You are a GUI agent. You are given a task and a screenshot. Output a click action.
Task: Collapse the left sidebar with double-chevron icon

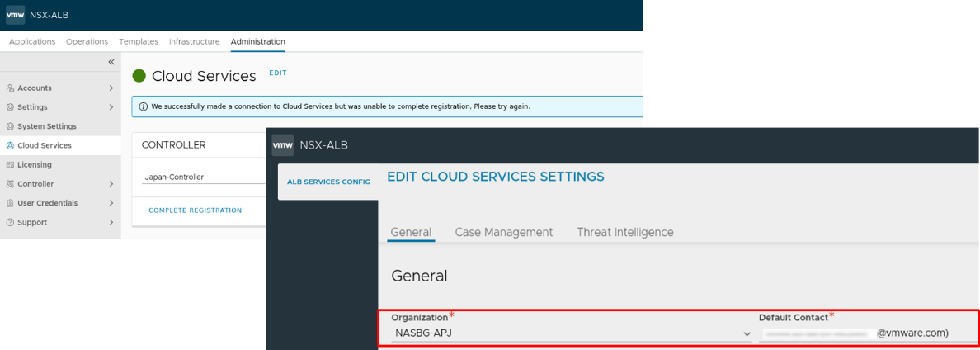111,63
